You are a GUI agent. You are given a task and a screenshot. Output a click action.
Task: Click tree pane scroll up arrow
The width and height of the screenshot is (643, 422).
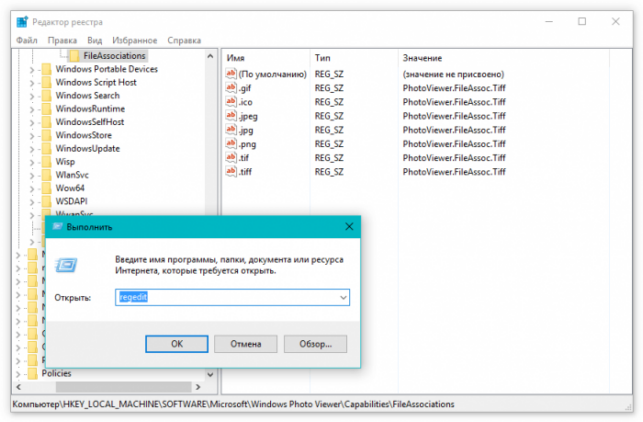[210, 56]
